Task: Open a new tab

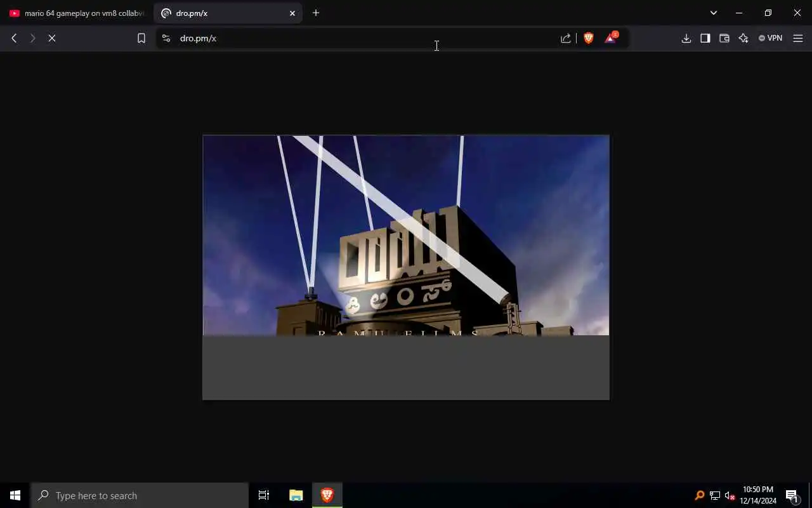Action: (316, 13)
